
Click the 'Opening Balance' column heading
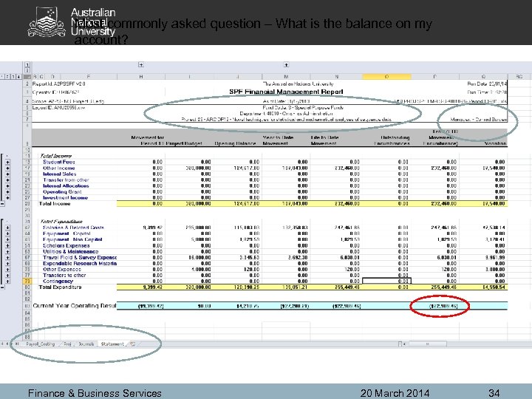[235, 144]
